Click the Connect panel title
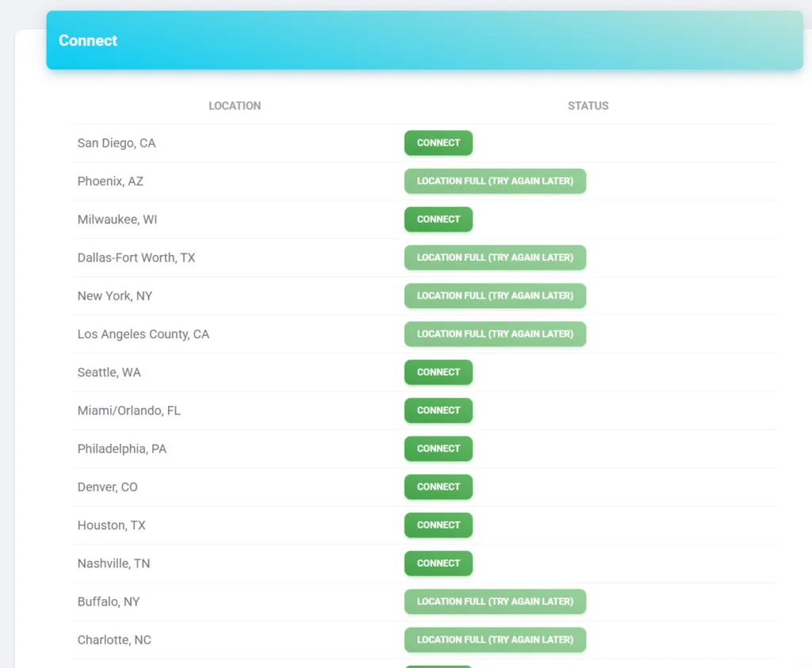This screenshot has width=812, height=668. pos(88,41)
